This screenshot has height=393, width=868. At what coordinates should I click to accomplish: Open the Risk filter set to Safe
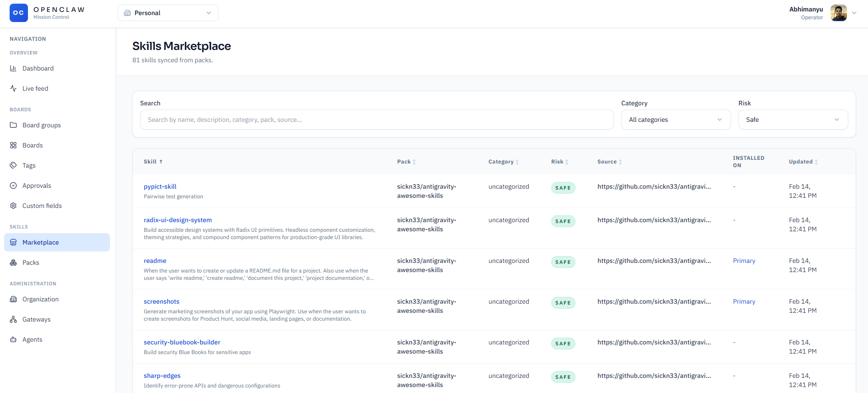[x=792, y=120]
